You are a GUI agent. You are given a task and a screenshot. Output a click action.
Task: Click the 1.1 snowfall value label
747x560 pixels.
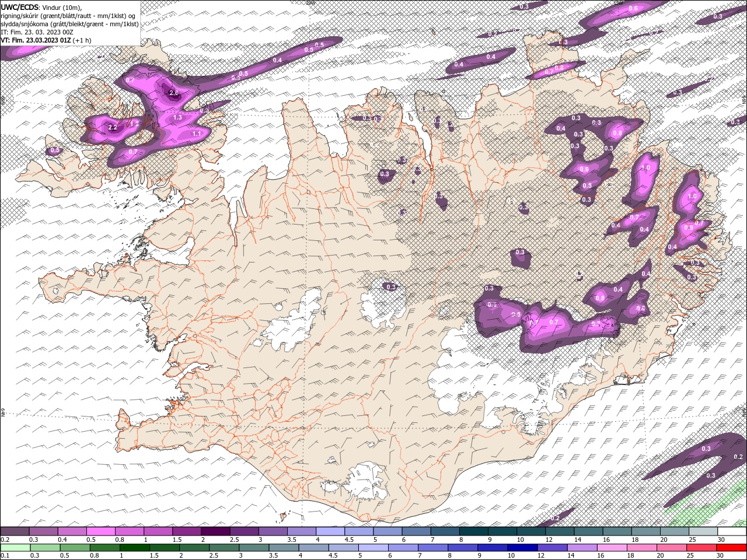[x=197, y=134]
